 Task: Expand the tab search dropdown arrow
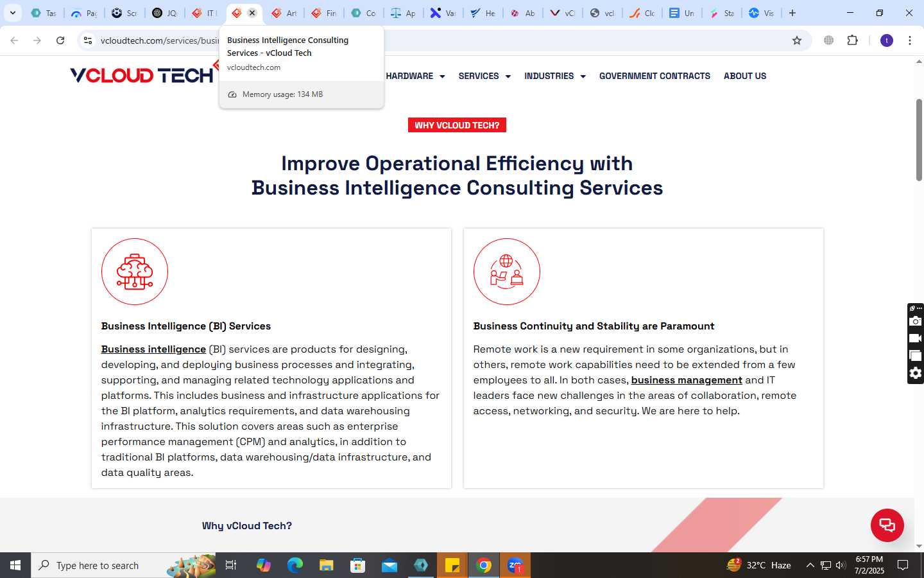coord(12,13)
